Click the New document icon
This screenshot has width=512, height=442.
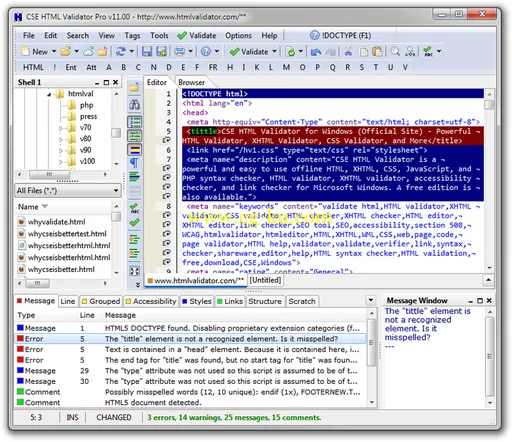coord(26,51)
